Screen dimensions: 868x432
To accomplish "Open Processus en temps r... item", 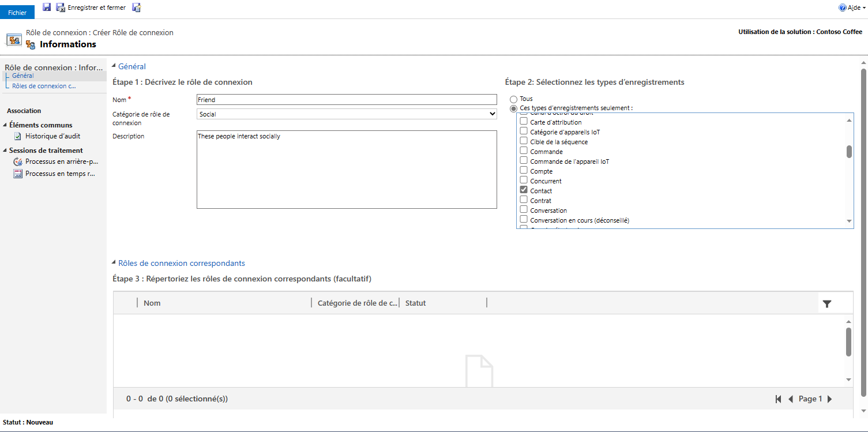I will [61, 174].
